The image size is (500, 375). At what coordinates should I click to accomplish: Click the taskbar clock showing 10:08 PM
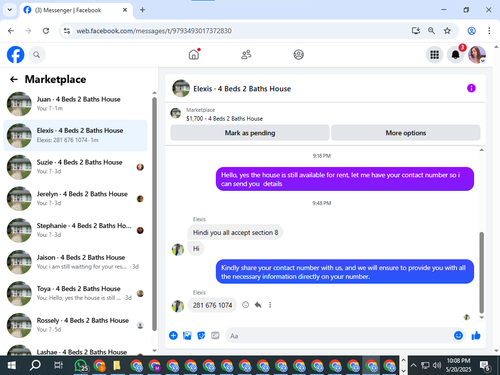(458, 365)
